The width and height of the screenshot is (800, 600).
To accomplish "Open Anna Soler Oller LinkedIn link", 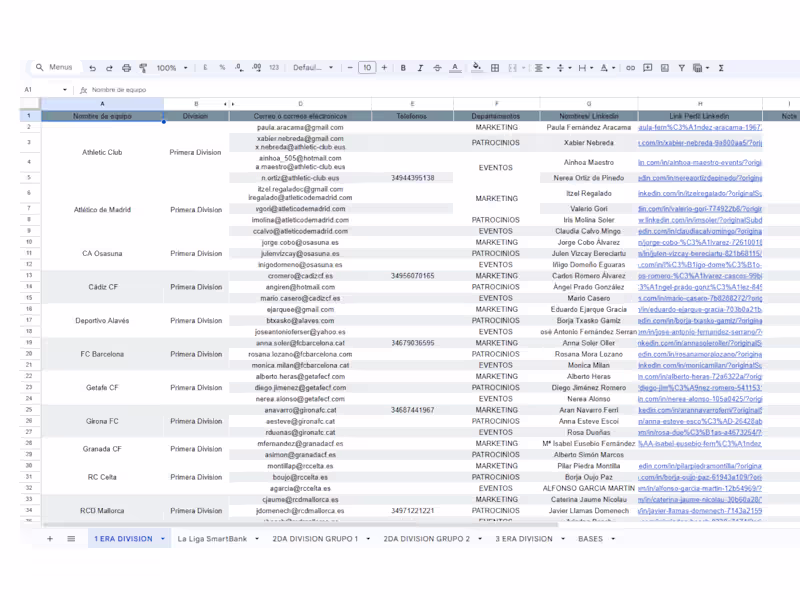I will click(699, 343).
